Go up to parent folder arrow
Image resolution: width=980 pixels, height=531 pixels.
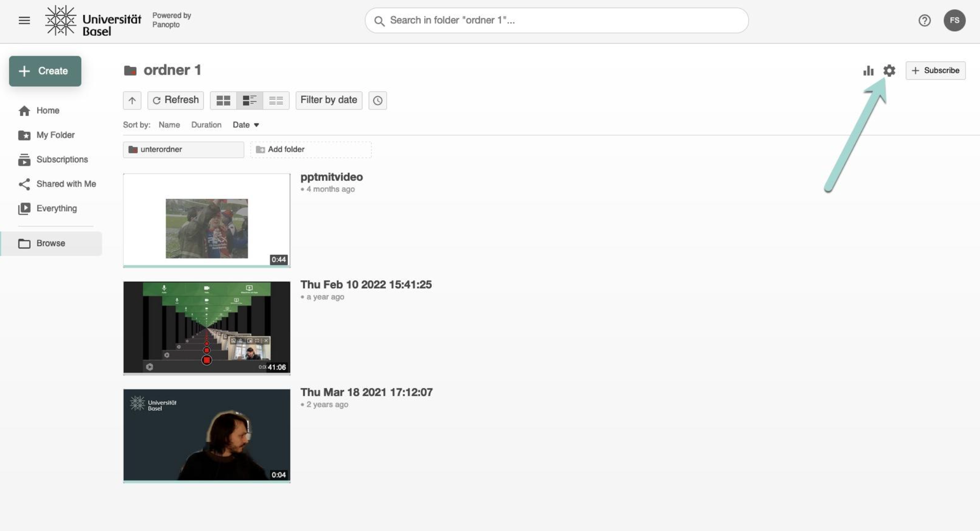point(132,100)
